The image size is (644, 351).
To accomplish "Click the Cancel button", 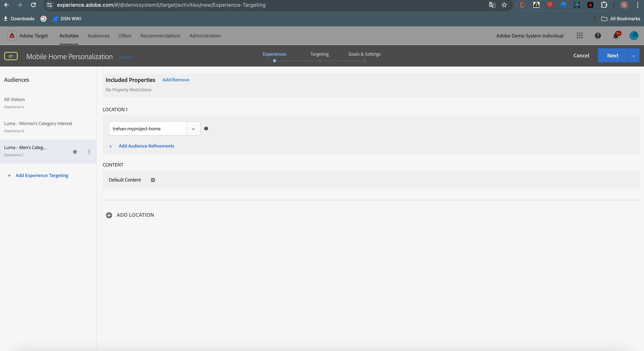I will [581, 55].
